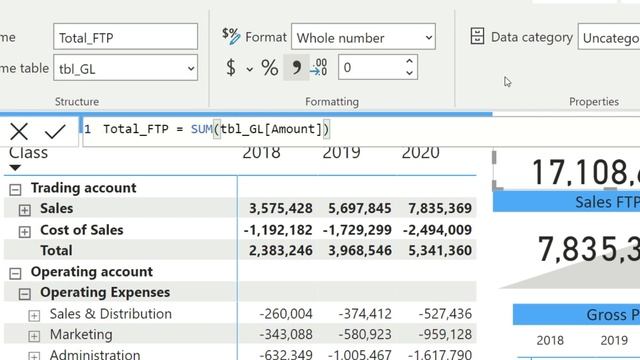Click the decimal places icon
This screenshot has width=640, height=360.
point(319,67)
